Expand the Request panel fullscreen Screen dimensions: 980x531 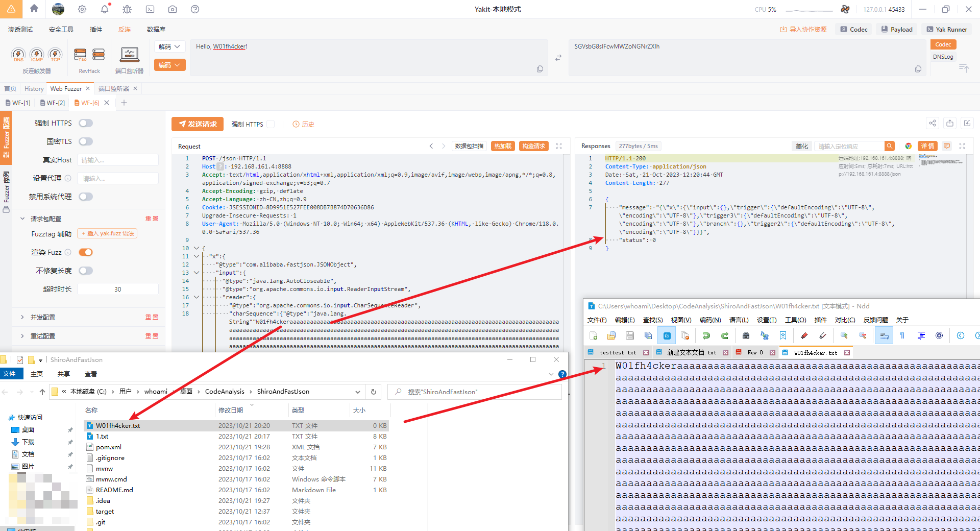(559, 146)
